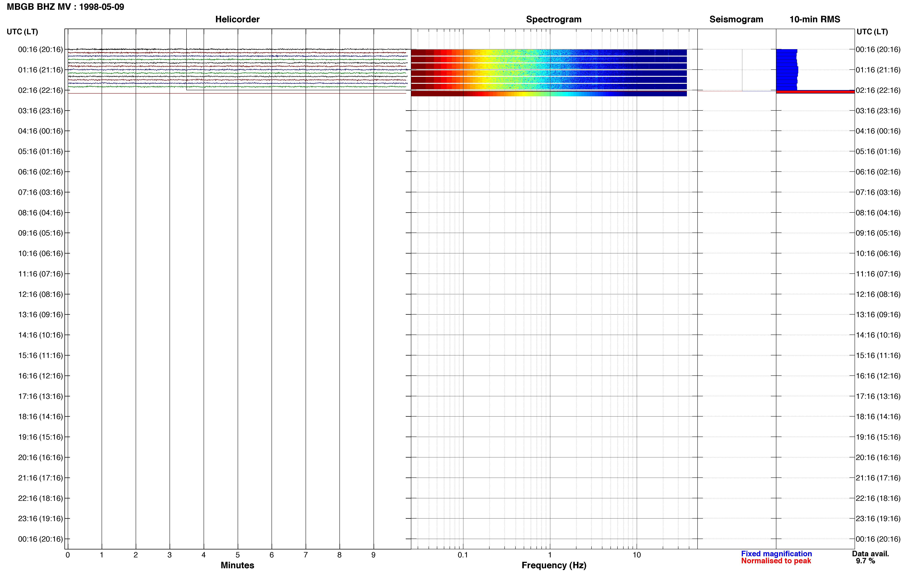
Task: Click left time label 21:16 (17:16)
Action: pyautogui.click(x=40, y=478)
